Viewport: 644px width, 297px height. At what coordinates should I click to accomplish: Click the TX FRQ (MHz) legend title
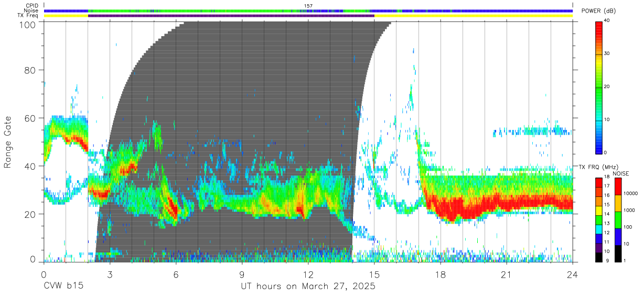click(x=598, y=167)
